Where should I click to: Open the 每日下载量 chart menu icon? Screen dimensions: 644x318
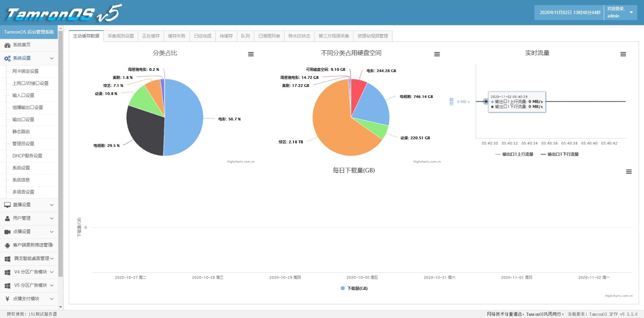coord(629,172)
